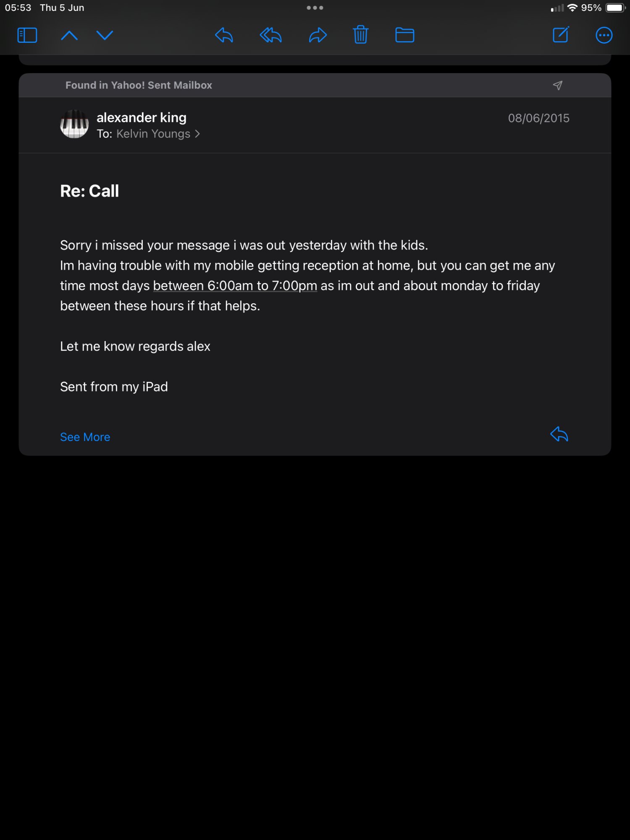Tap the 08/06/2015 message date
The height and width of the screenshot is (840, 630).
point(538,118)
